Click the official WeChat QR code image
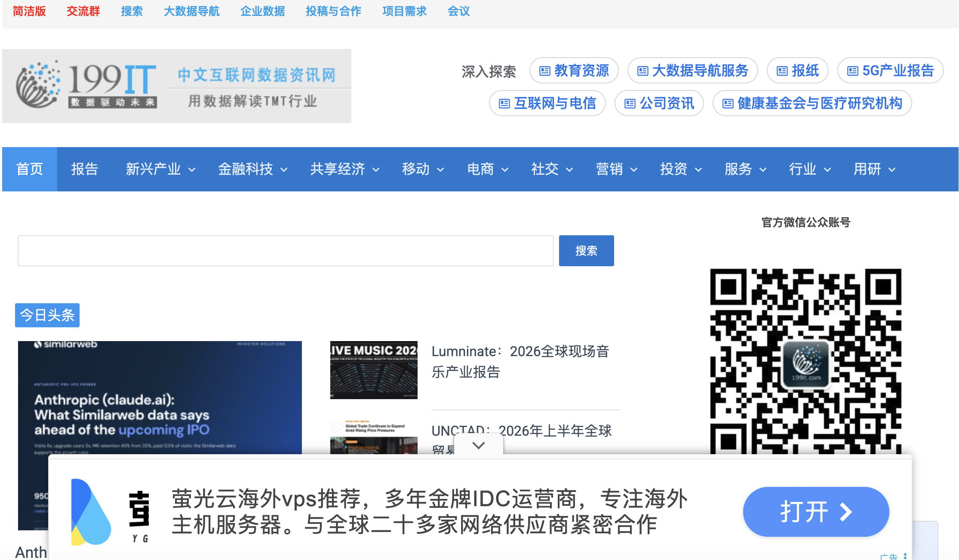 [x=805, y=361]
